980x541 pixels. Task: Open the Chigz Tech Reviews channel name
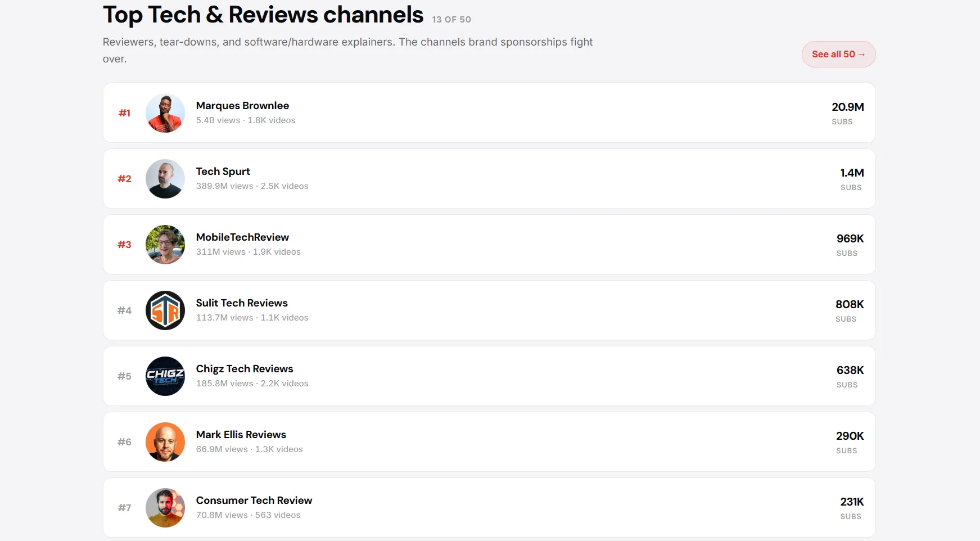pyautogui.click(x=245, y=369)
